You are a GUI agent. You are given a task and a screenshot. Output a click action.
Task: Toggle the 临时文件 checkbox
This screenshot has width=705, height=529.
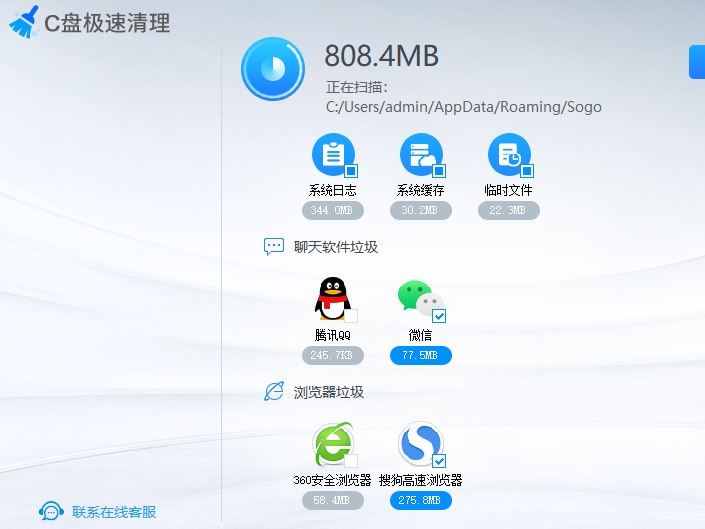[527, 171]
